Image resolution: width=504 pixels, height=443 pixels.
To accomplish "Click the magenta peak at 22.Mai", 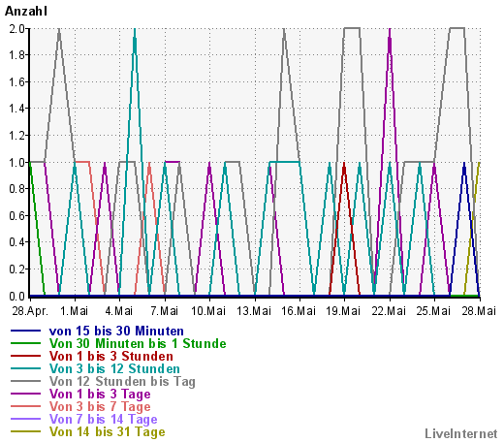I will coord(390,31).
